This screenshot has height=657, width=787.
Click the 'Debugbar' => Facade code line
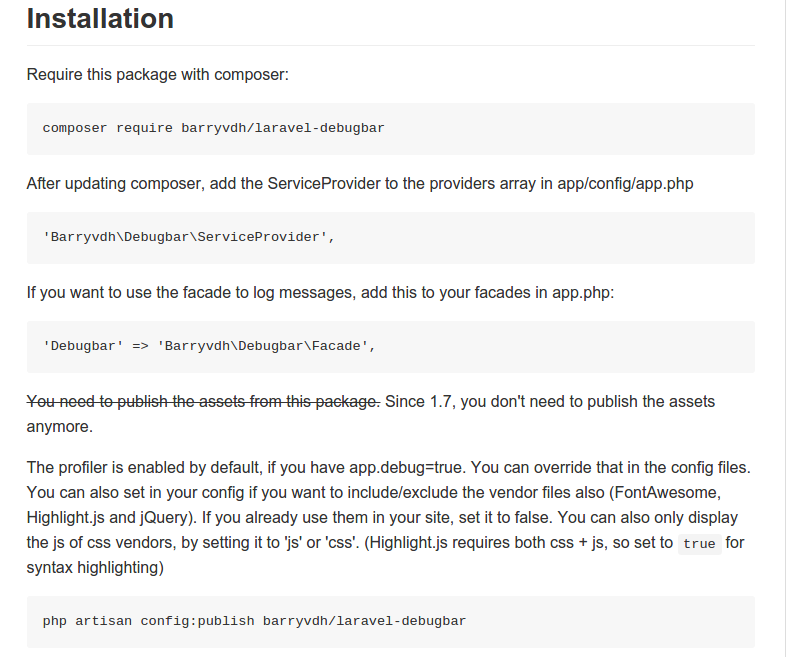[209, 346]
